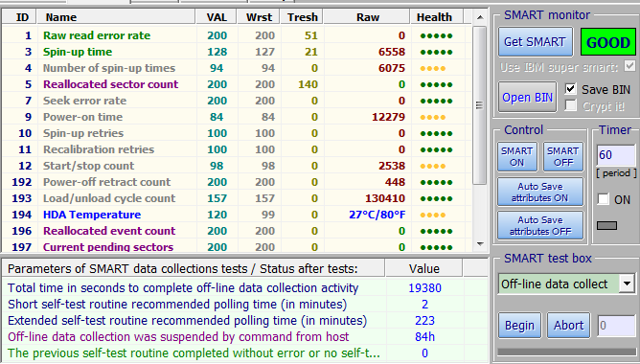Select the HDA Temperature row
640x364 pixels.
(237, 216)
